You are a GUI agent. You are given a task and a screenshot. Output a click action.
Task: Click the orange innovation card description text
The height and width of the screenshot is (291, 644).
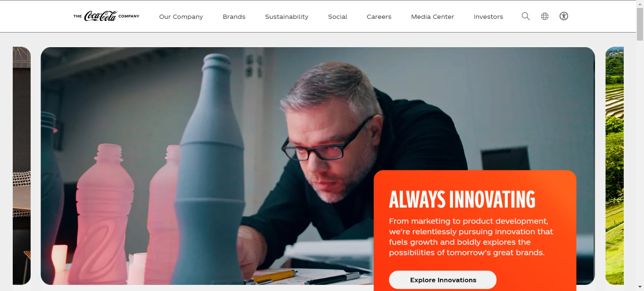point(471,237)
